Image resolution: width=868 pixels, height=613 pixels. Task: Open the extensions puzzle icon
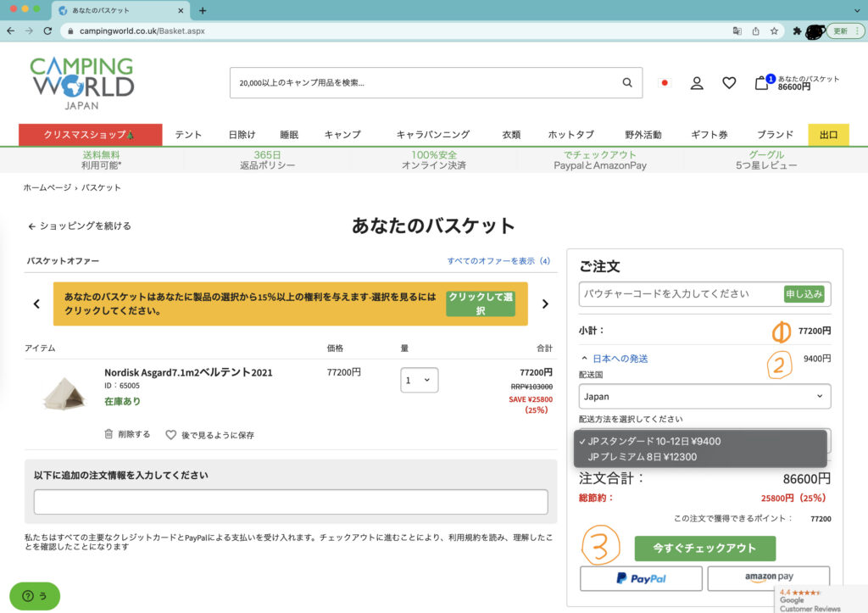[797, 31]
